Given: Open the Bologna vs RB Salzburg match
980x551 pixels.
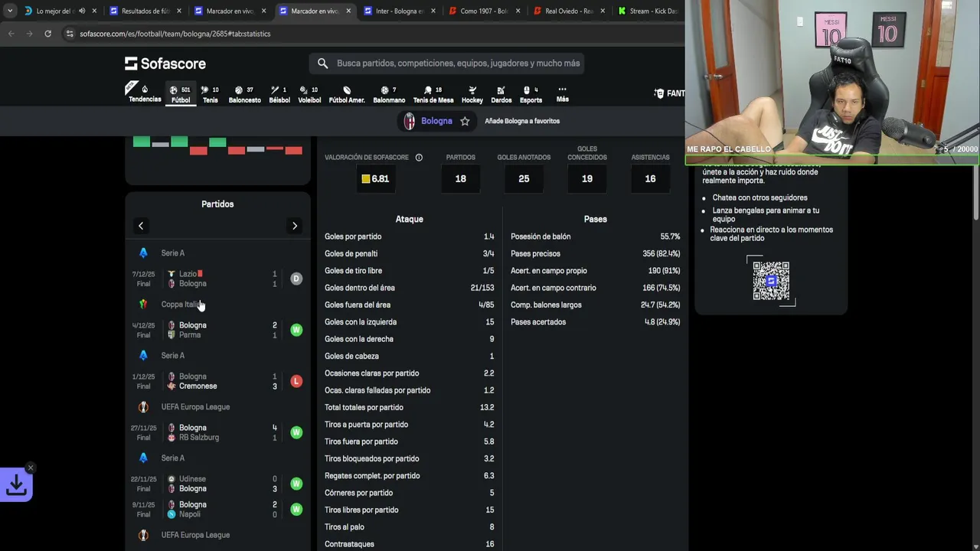Looking at the screenshot, I should click(217, 432).
